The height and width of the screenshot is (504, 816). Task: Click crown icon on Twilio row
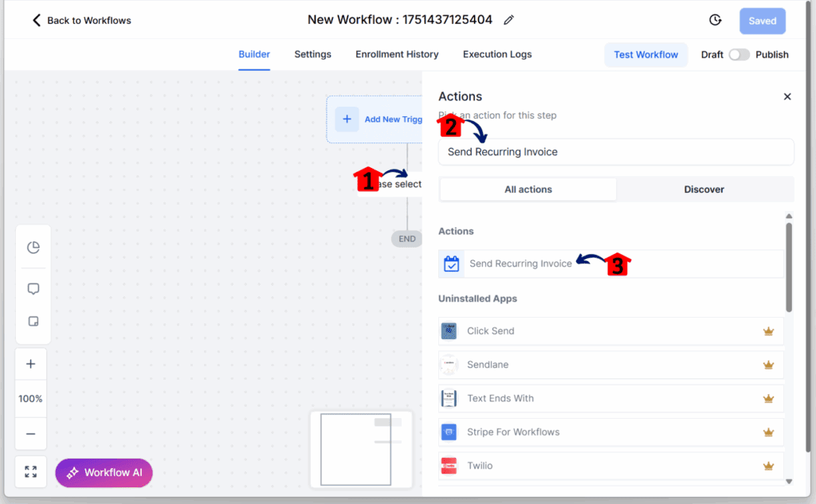point(768,466)
